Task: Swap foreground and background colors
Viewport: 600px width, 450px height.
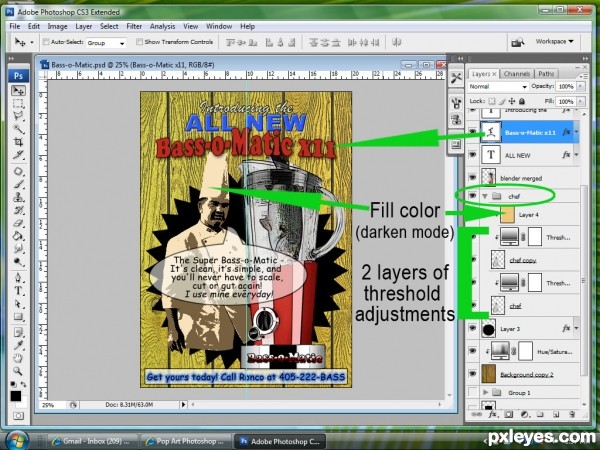Action: click(x=23, y=384)
